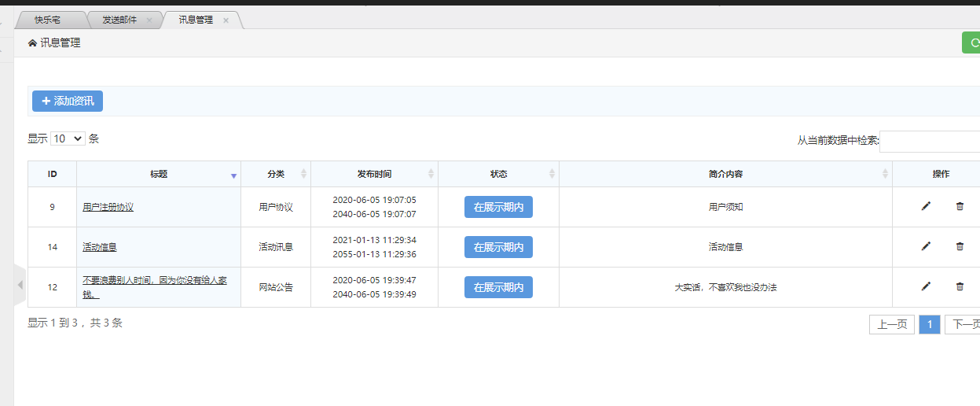Switch to the 快乐宅 tab

(x=47, y=20)
